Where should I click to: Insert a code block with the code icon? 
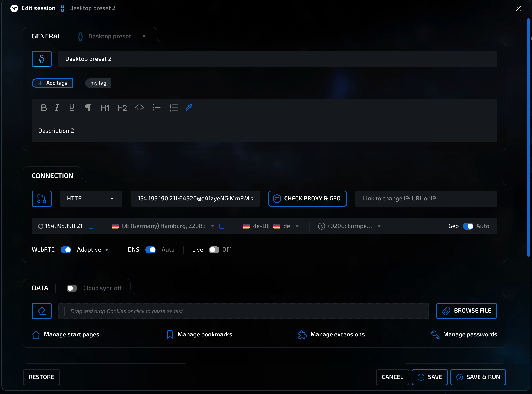tap(139, 108)
